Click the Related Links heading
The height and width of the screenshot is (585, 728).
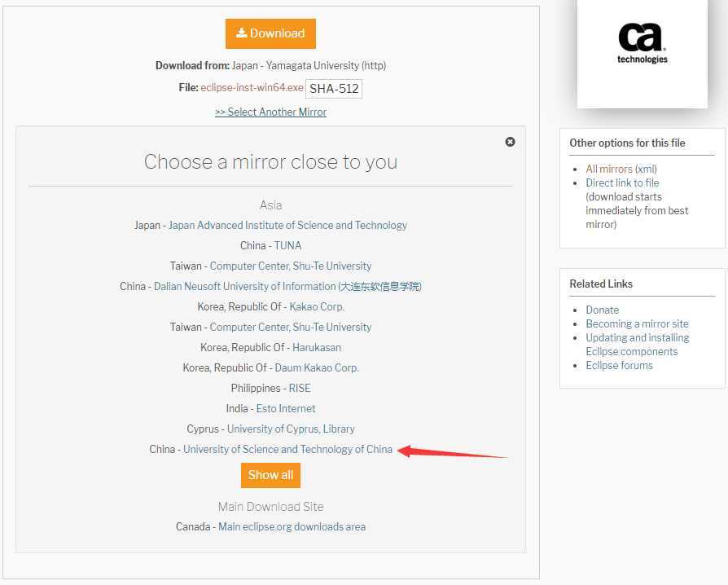point(601,284)
